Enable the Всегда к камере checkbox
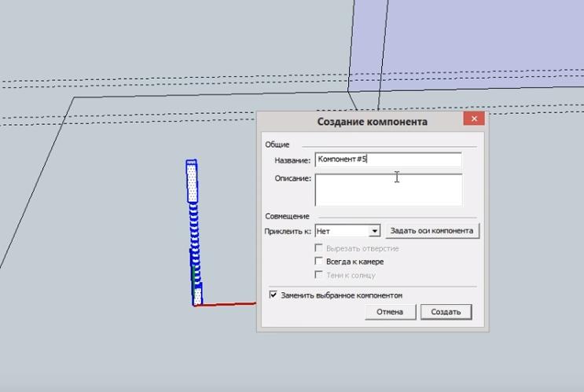 click(x=319, y=262)
